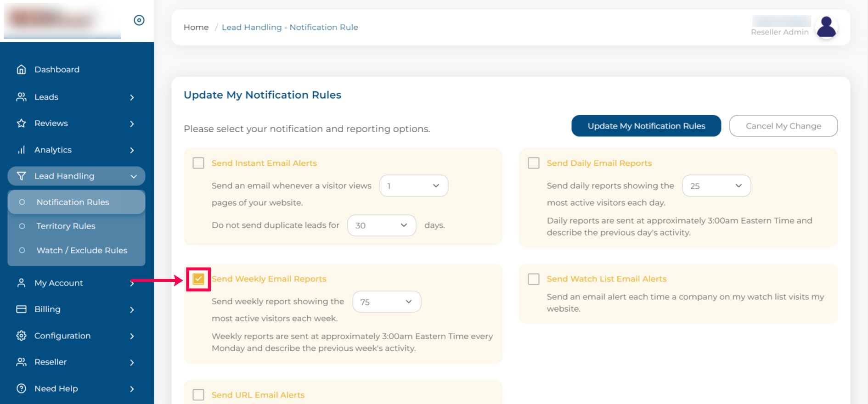
Task: Open the daily report visitors dropdown showing 25
Action: pos(716,186)
